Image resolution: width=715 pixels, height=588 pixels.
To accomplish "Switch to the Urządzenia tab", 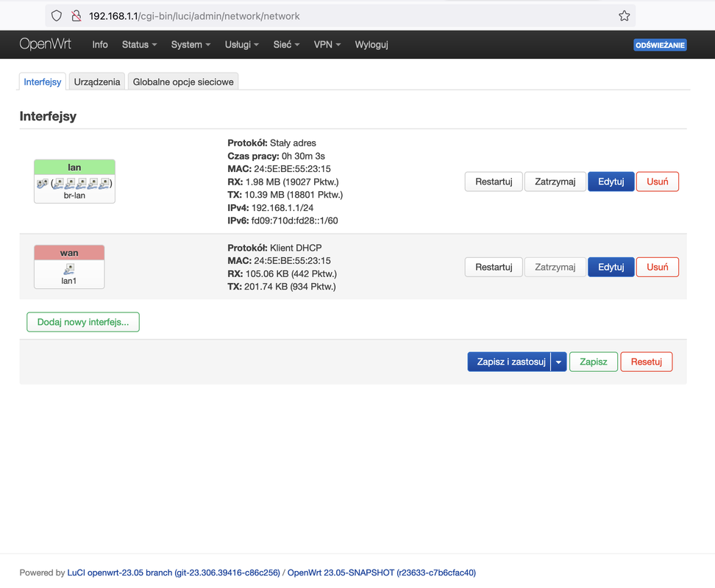I will pyautogui.click(x=97, y=82).
